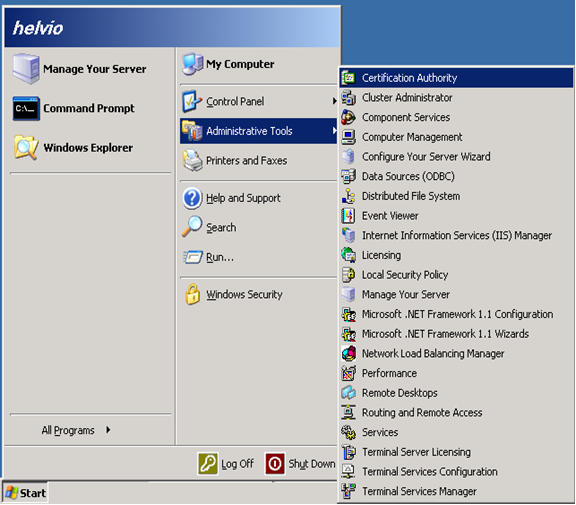Click the Services label

pyautogui.click(x=380, y=432)
